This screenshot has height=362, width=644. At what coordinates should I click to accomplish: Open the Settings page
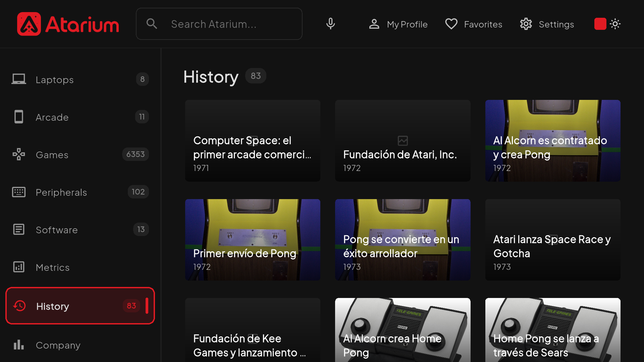[547, 24]
